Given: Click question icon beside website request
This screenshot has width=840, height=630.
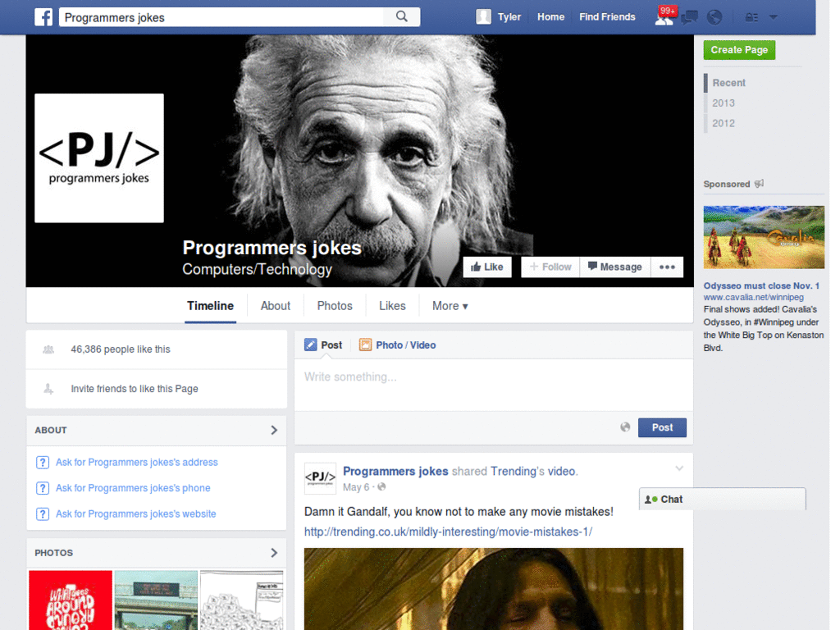Looking at the screenshot, I should pos(43,514).
